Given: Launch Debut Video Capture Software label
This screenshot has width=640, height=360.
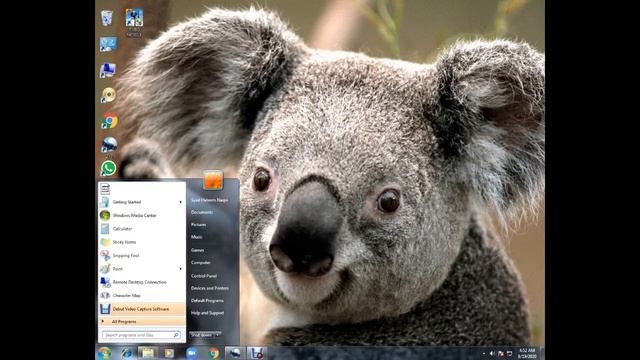Looking at the screenshot, I should tap(140, 309).
